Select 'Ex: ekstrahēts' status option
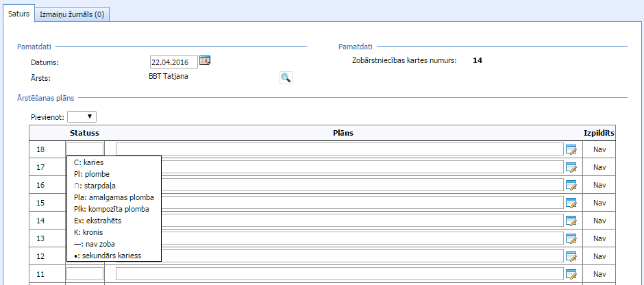Screen dimensions: 644x285 pos(98,221)
